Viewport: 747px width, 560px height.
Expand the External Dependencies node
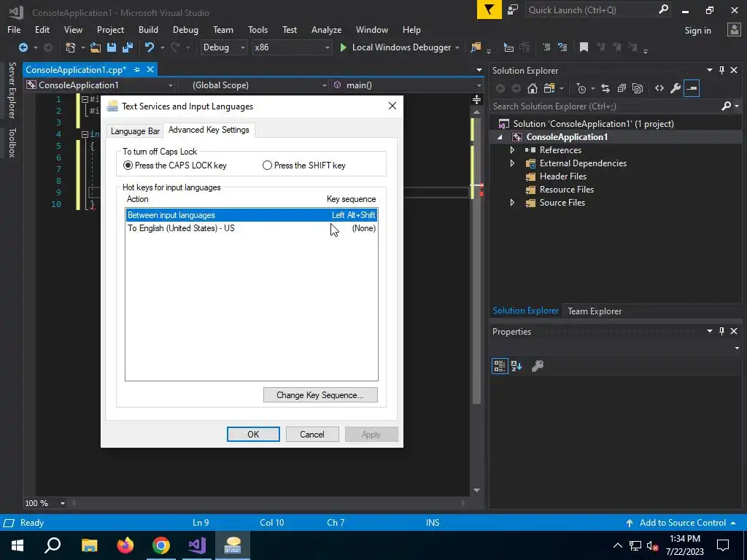coord(512,163)
